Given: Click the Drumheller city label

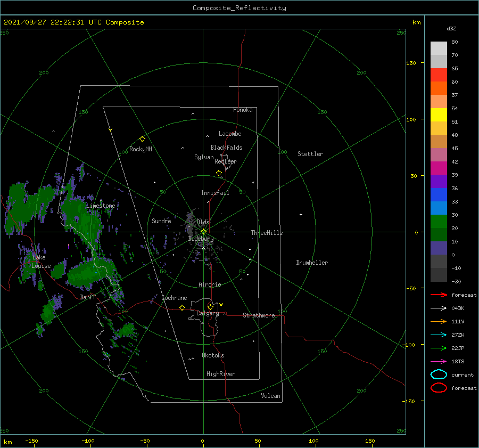Looking at the screenshot, I should pyautogui.click(x=312, y=263).
